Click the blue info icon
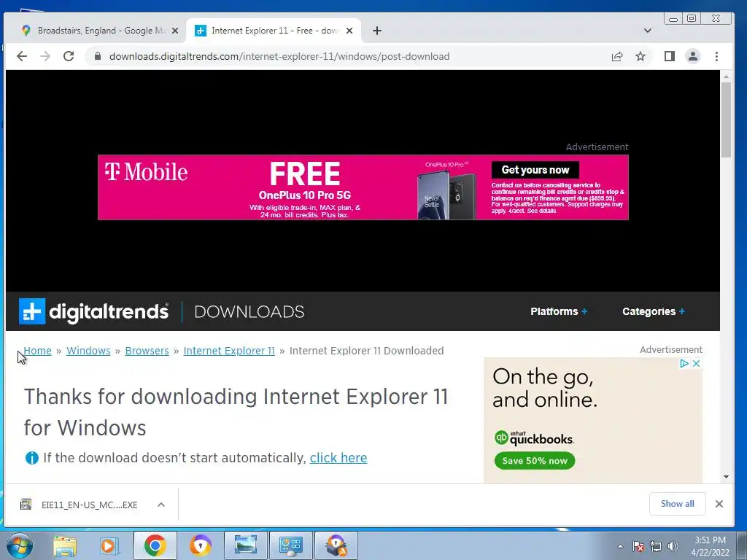 [31, 458]
